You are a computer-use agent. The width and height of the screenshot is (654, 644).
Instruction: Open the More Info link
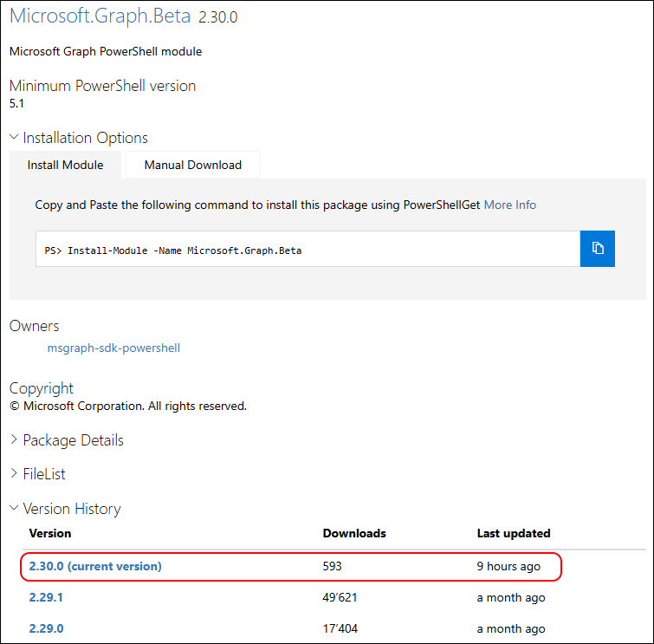pyautogui.click(x=509, y=205)
